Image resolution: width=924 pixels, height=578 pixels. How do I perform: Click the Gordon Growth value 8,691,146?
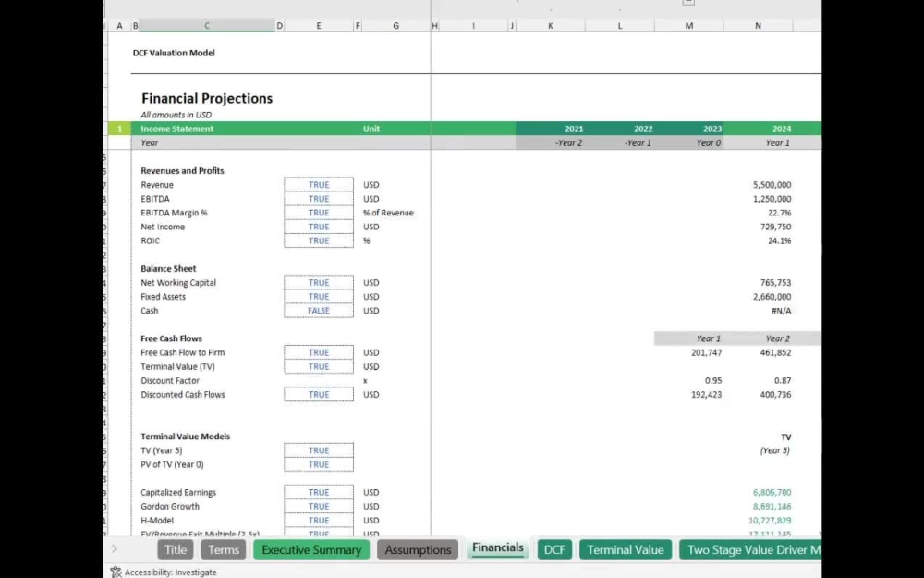point(772,507)
